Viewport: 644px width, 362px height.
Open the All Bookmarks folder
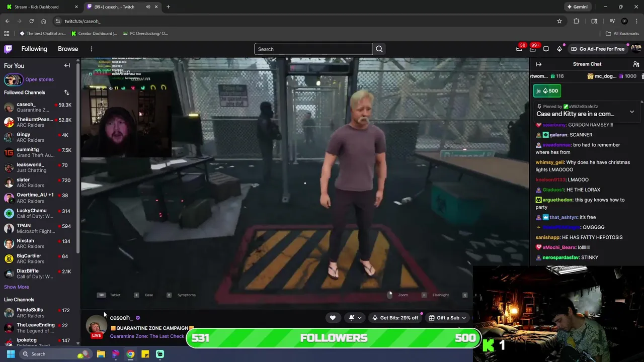tap(622, 34)
